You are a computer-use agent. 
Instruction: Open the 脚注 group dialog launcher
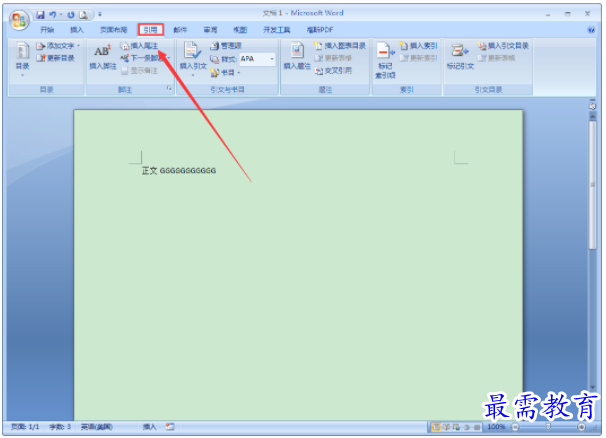pyautogui.click(x=169, y=89)
